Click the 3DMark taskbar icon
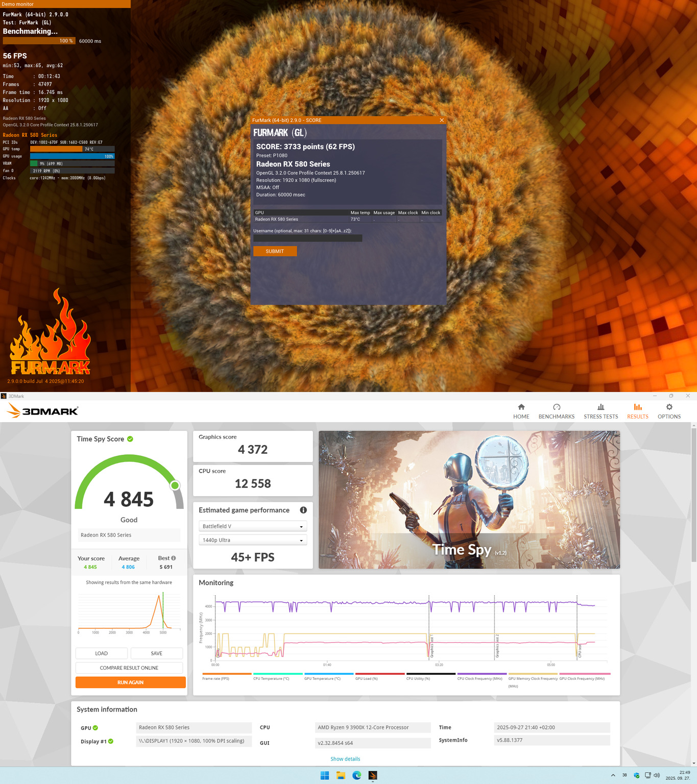 click(373, 775)
